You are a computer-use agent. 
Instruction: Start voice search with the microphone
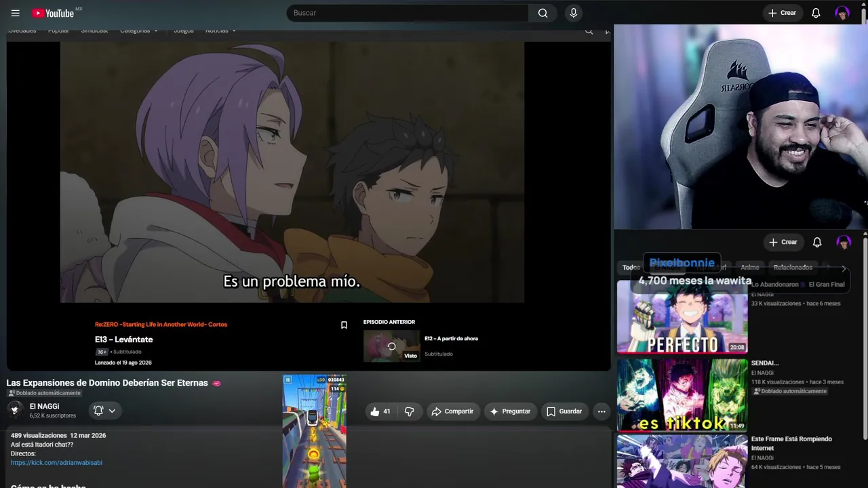point(574,13)
